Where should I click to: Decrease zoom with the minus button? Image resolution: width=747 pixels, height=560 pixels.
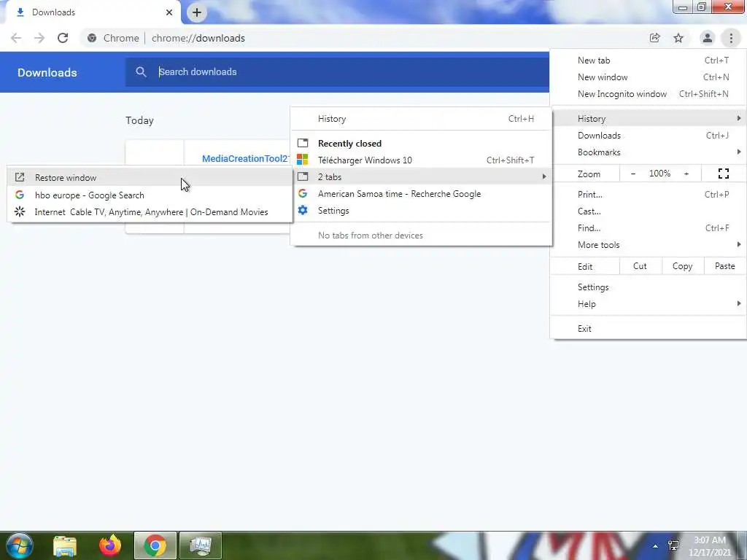633,174
